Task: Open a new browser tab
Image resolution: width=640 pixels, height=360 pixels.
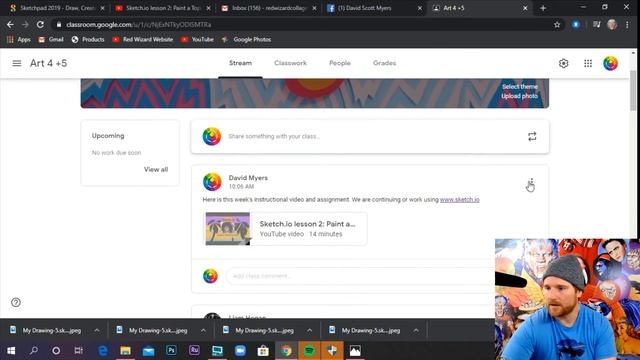Action: point(543,8)
